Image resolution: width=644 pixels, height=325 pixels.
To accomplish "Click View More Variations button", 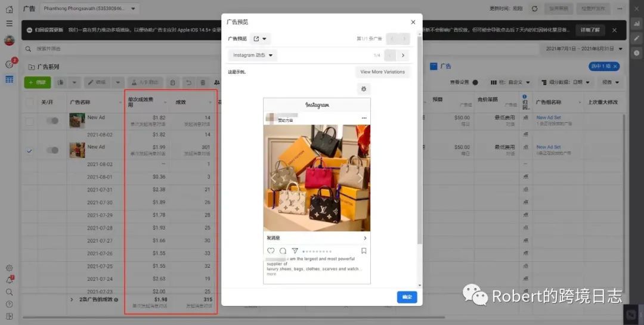I will click(x=382, y=72).
